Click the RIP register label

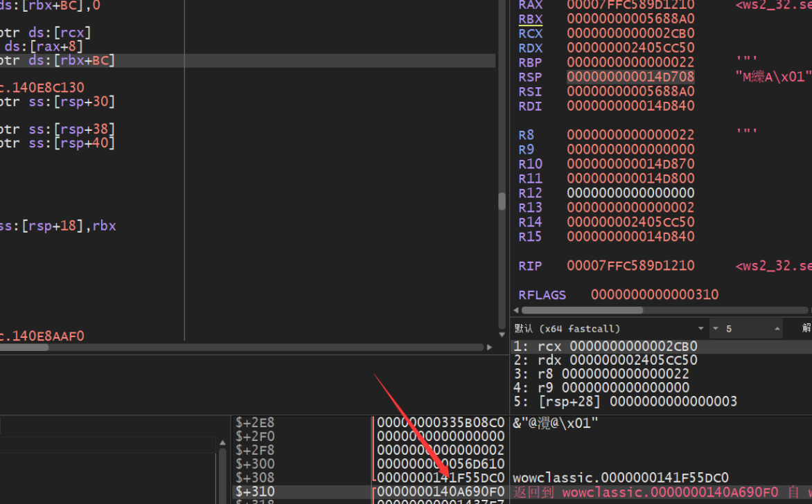pyautogui.click(x=530, y=266)
